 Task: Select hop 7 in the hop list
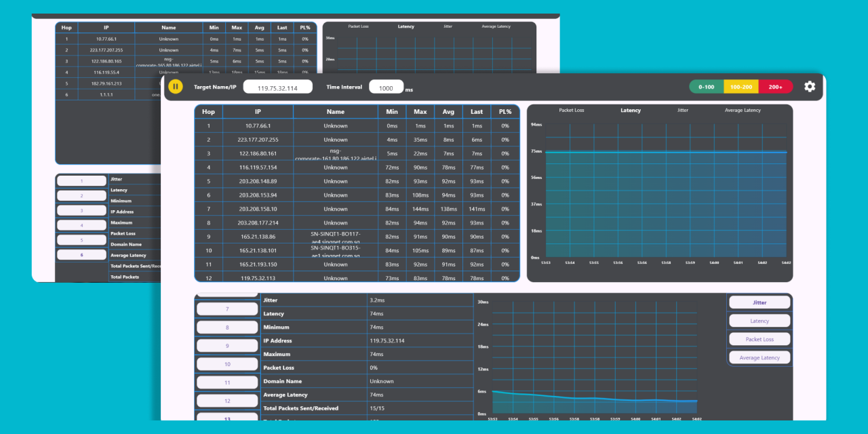click(x=226, y=308)
